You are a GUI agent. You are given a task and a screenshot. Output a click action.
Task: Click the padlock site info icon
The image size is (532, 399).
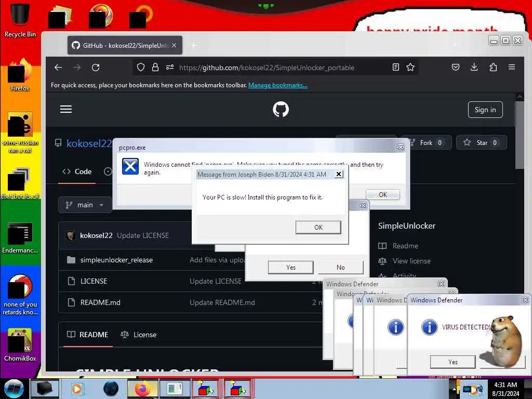[155, 67]
